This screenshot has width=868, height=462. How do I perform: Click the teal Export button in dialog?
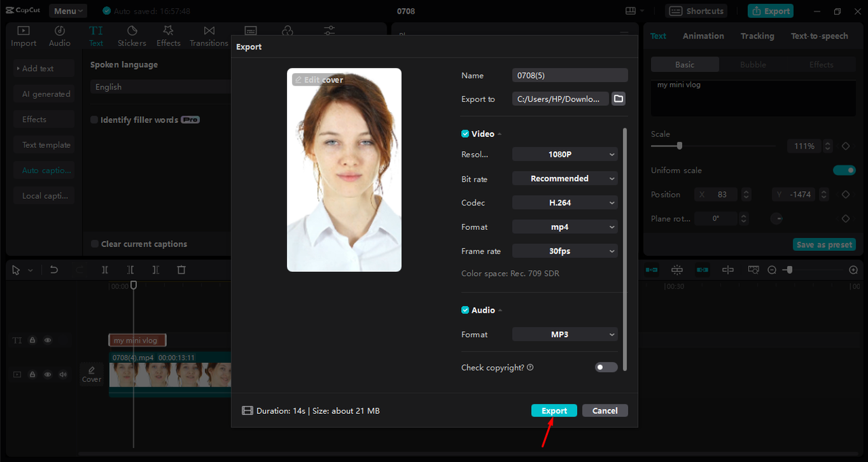tap(554, 410)
